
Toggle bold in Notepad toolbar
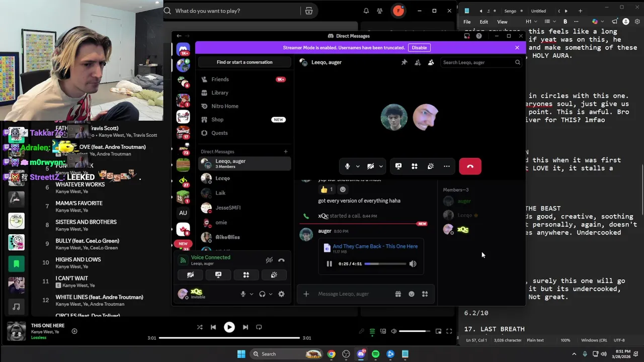click(565, 22)
